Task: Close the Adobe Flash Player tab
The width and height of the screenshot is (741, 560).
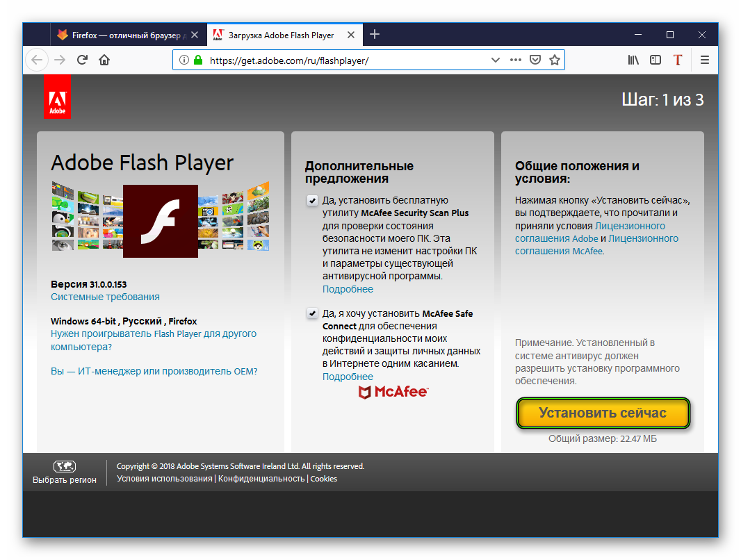Action: coord(350,35)
